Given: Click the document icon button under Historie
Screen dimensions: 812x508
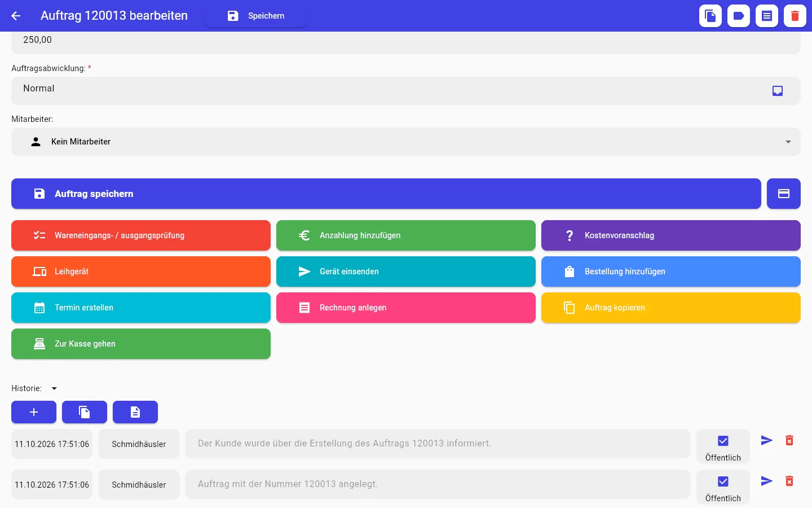Looking at the screenshot, I should click(135, 412).
